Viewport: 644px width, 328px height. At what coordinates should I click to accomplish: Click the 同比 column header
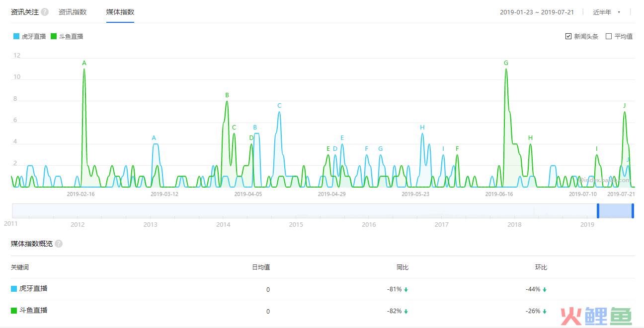(402, 267)
